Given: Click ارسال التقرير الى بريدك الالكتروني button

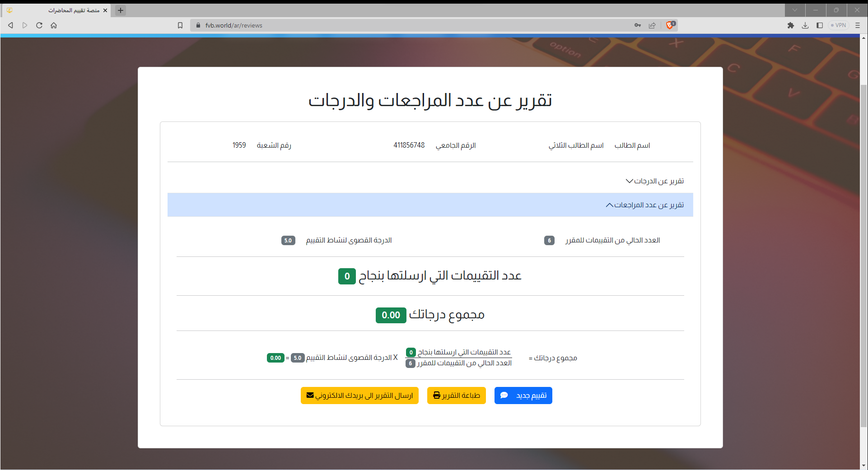Looking at the screenshot, I should pos(359,396).
